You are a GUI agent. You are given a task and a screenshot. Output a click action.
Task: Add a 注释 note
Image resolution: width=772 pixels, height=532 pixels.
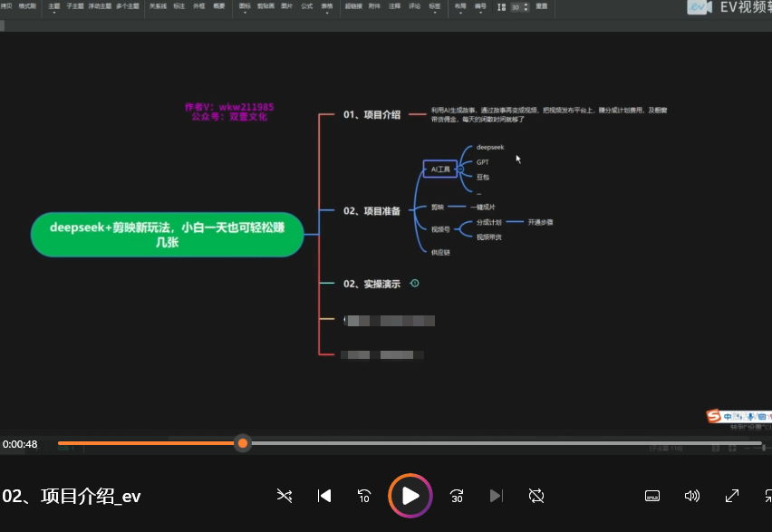tap(395, 6)
